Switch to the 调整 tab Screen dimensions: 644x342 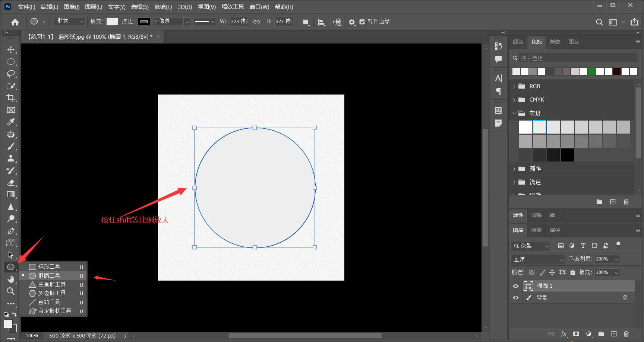(x=536, y=215)
